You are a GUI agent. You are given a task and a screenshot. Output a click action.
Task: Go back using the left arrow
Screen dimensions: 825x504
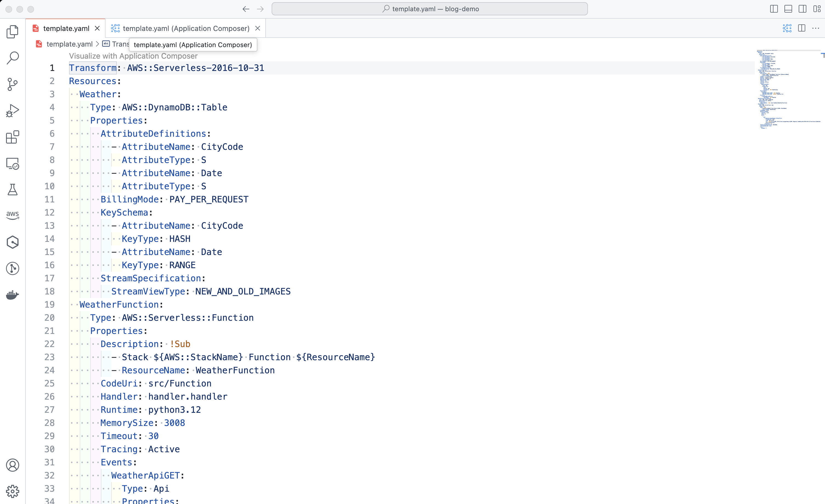(246, 9)
